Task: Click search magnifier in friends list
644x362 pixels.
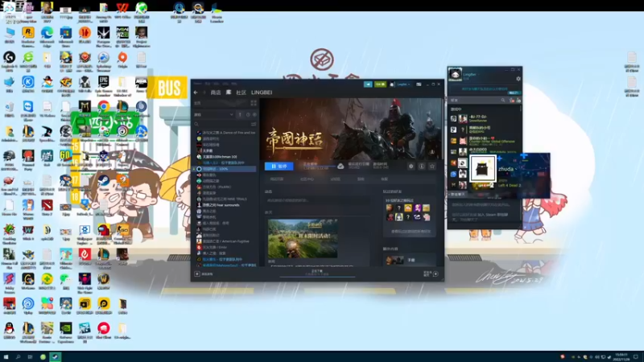Action: pyautogui.click(x=502, y=100)
